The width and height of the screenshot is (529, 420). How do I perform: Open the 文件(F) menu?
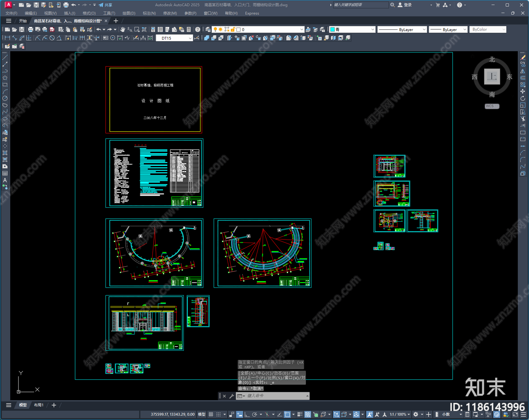coord(11,13)
